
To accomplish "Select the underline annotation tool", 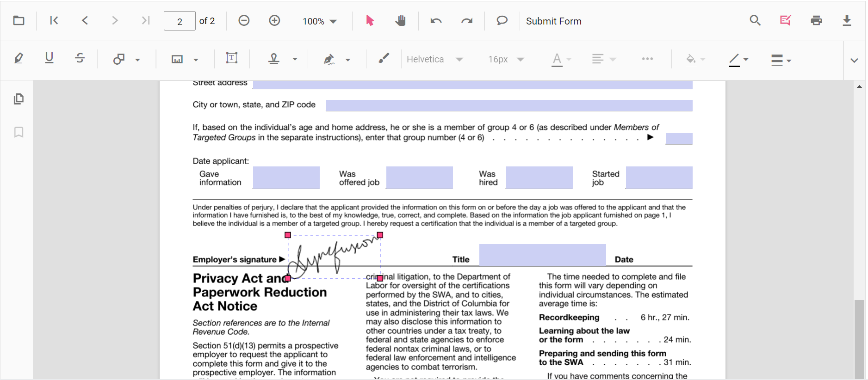I will pos(49,58).
